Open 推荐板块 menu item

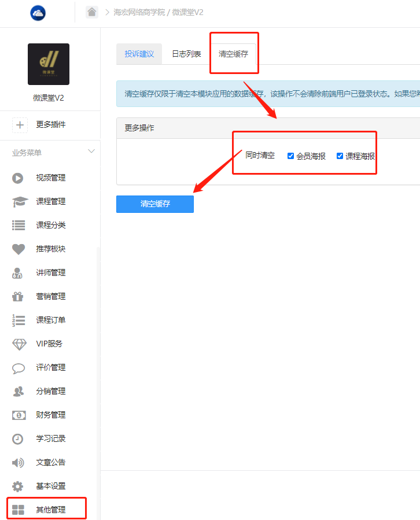coord(51,249)
